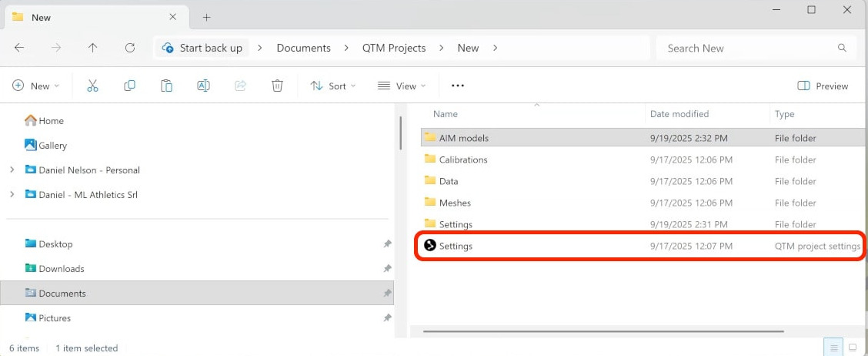868x356 pixels.
Task: Expand chevron after New breadcrumb
Action: (495, 49)
